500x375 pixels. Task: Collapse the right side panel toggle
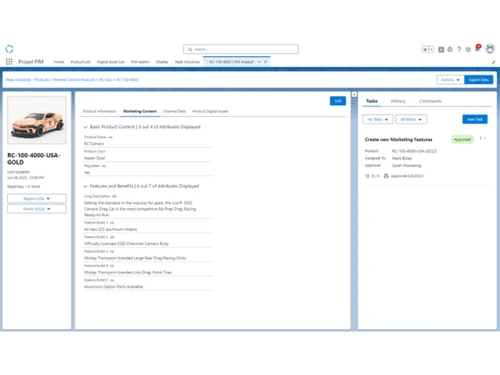point(354,95)
